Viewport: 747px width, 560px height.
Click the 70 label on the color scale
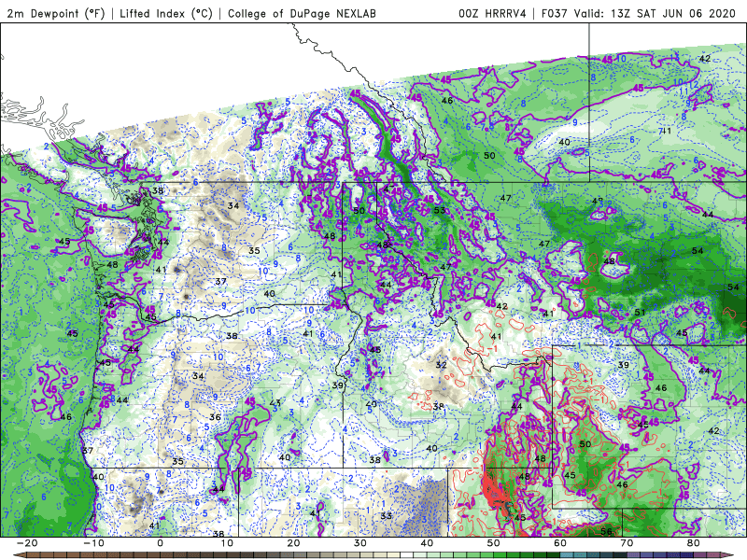627,543
